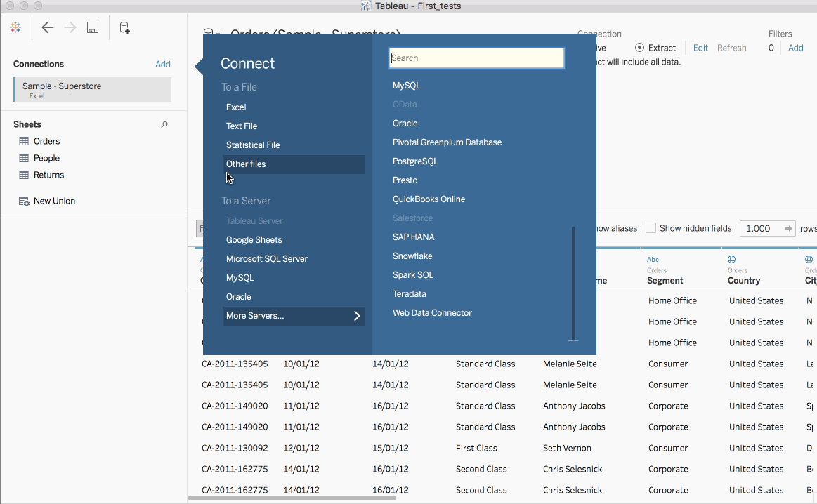Image resolution: width=817 pixels, height=504 pixels.
Task: Select the PostgreSQL connector
Action: point(415,161)
